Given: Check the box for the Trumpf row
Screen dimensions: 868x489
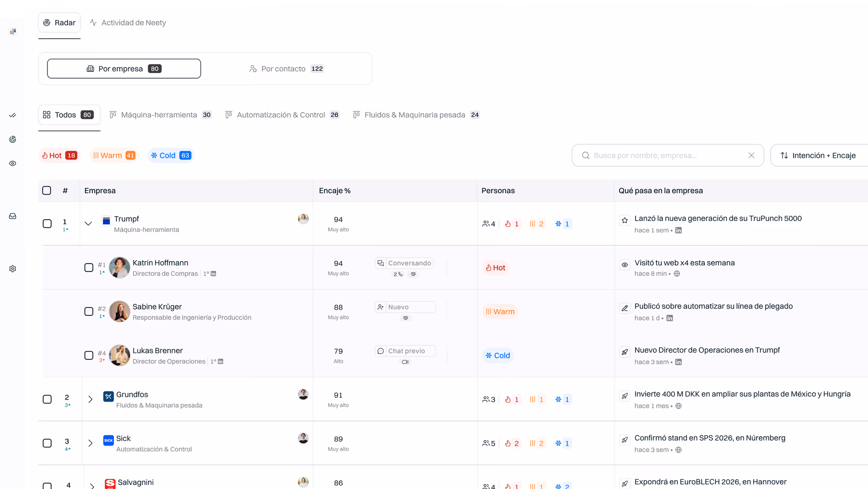Looking at the screenshot, I should [47, 223].
